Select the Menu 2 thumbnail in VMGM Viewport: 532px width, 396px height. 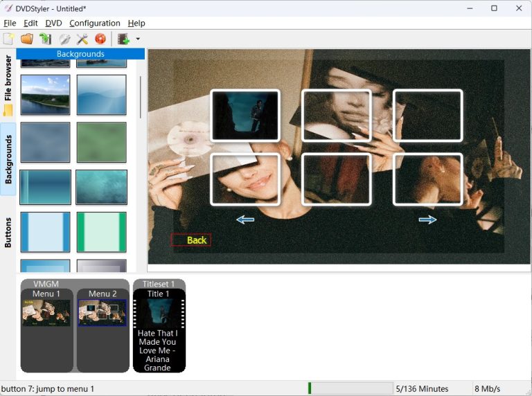pos(103,313)
